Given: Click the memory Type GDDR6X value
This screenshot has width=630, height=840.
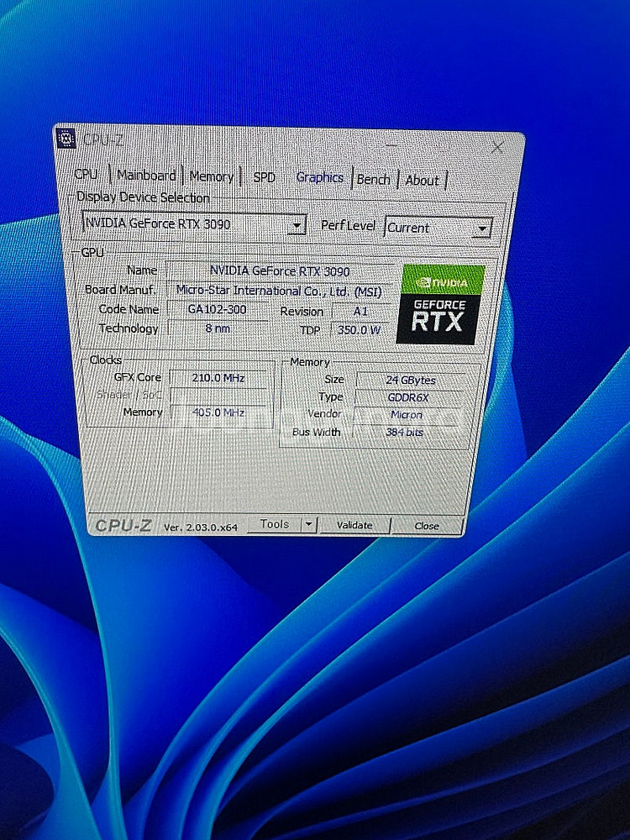Looking at the screenshot, I should tap(409, 397).
